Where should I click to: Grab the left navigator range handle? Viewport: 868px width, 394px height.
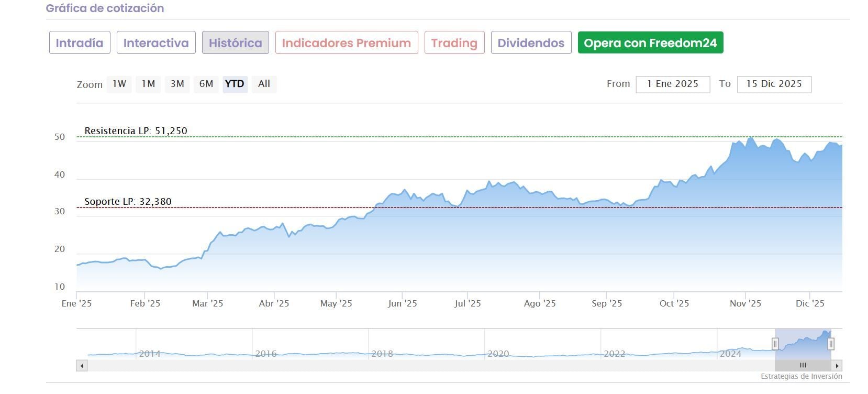click(x=775, y=344)
